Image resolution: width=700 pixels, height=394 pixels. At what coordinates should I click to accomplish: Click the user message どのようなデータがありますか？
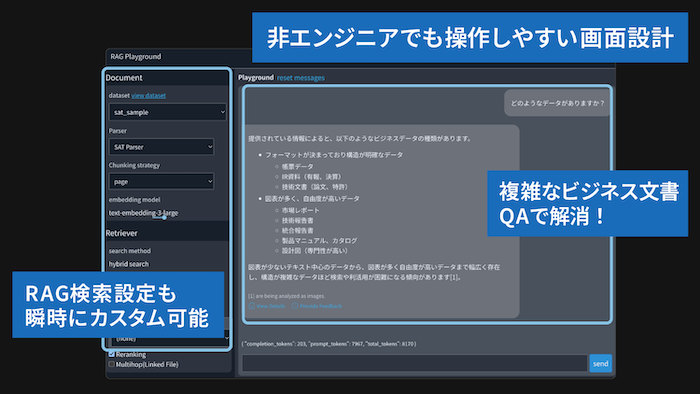[x=558, y=103]
